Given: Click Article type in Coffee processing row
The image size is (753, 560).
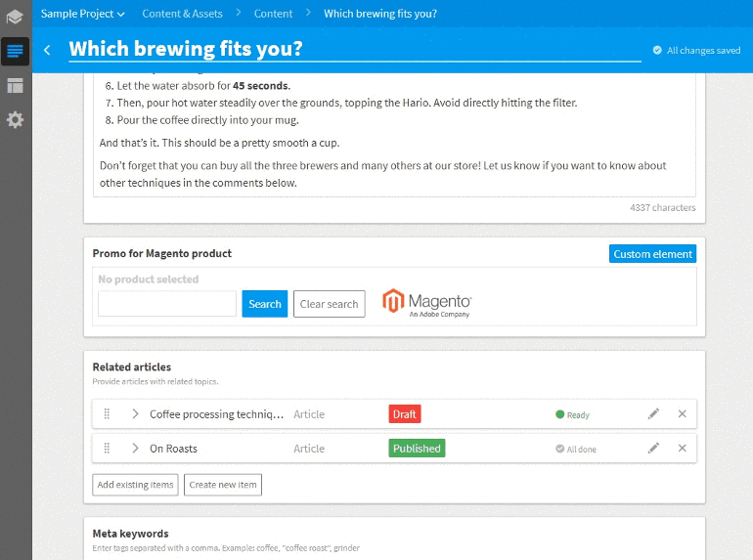Looking at the screenshot, I should 309,414.
